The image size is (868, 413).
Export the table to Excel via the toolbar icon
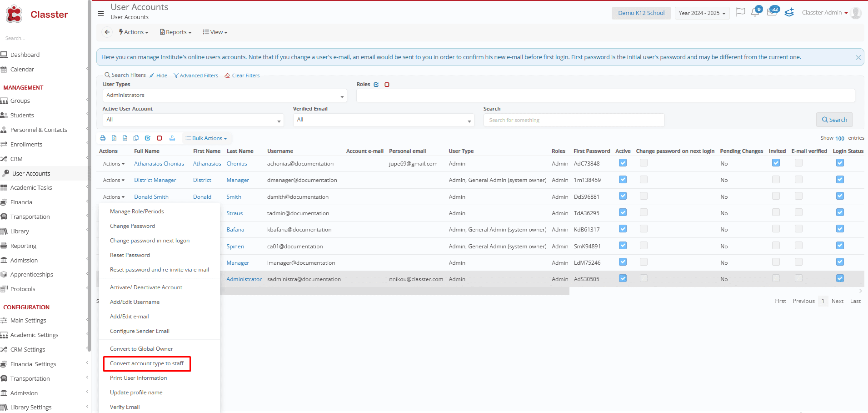tap(114, 138)
